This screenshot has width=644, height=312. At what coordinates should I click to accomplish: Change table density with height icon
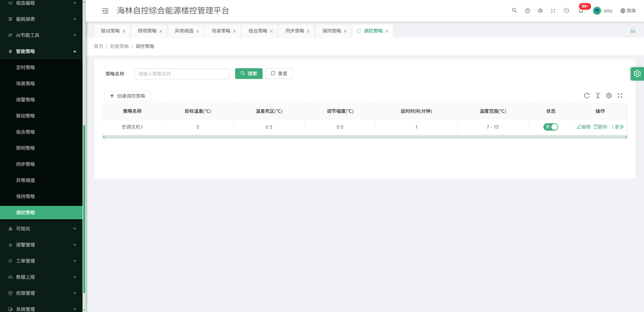pyautogui.click(x=598, y=96)
